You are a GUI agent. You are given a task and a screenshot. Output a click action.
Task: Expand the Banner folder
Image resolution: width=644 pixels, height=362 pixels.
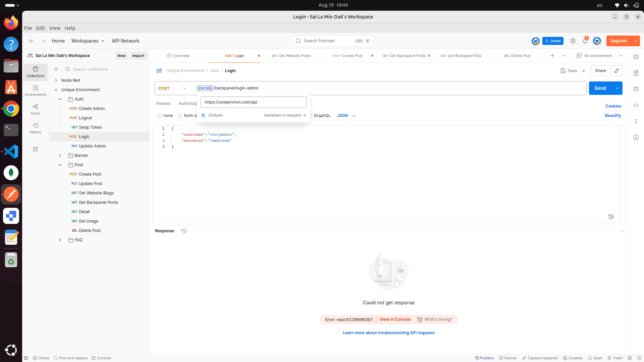(x=60, y=156)
